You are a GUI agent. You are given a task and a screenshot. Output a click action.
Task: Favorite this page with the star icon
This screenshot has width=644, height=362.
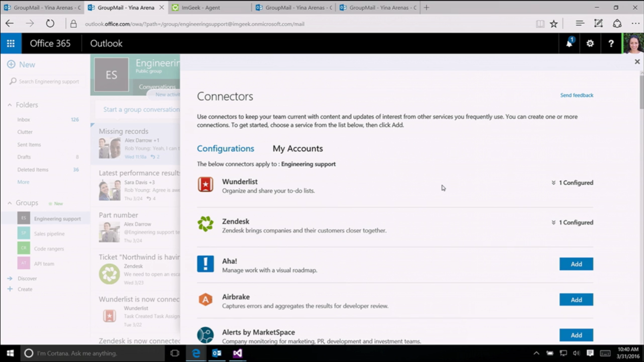[x=554, y=24]
